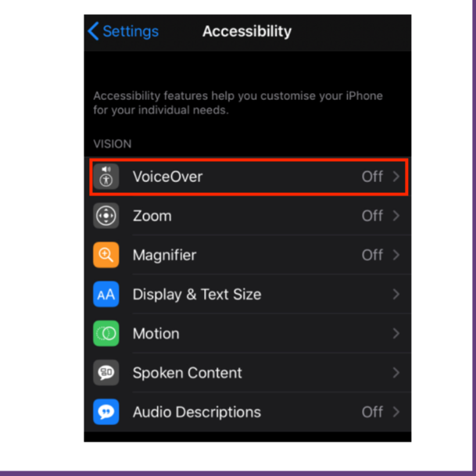Open Zoom via its Off status
Screen dimensions: 476x476
pos(372,216)
